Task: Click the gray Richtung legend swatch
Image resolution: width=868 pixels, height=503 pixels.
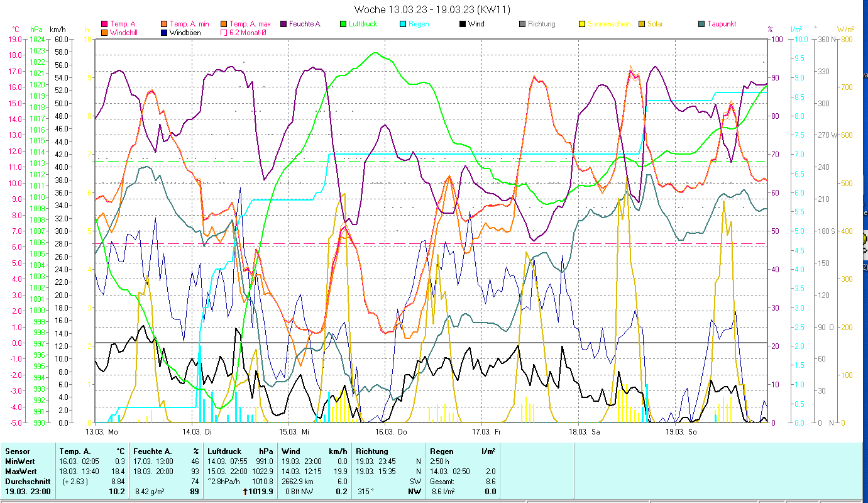Action: 522,24
